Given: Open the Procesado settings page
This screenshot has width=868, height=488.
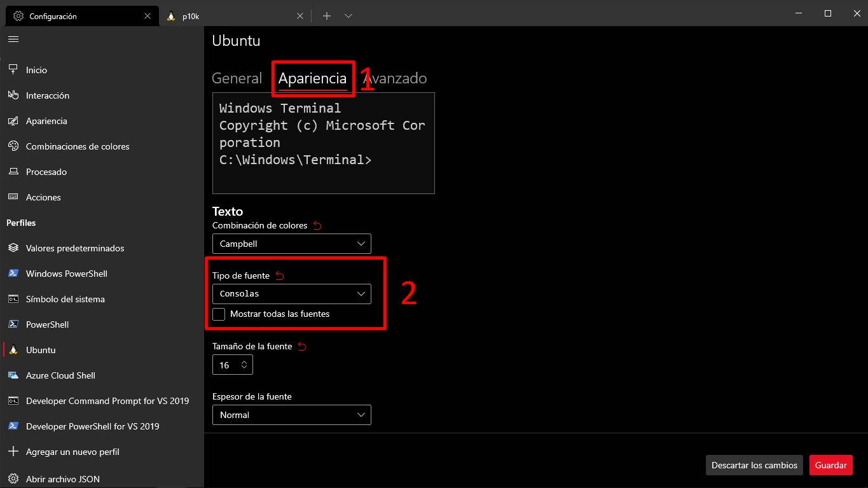Looking at the screenshot, I should click(x=102, y=172).
